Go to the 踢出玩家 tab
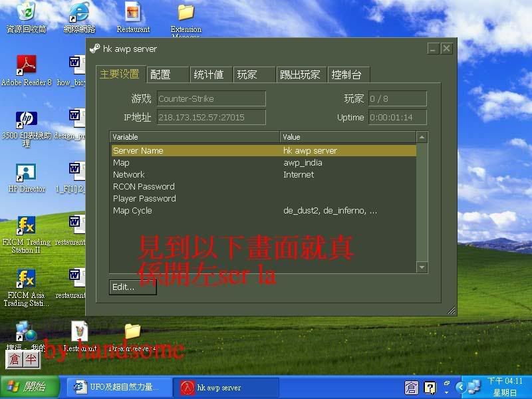 click(x=301, y=74)
